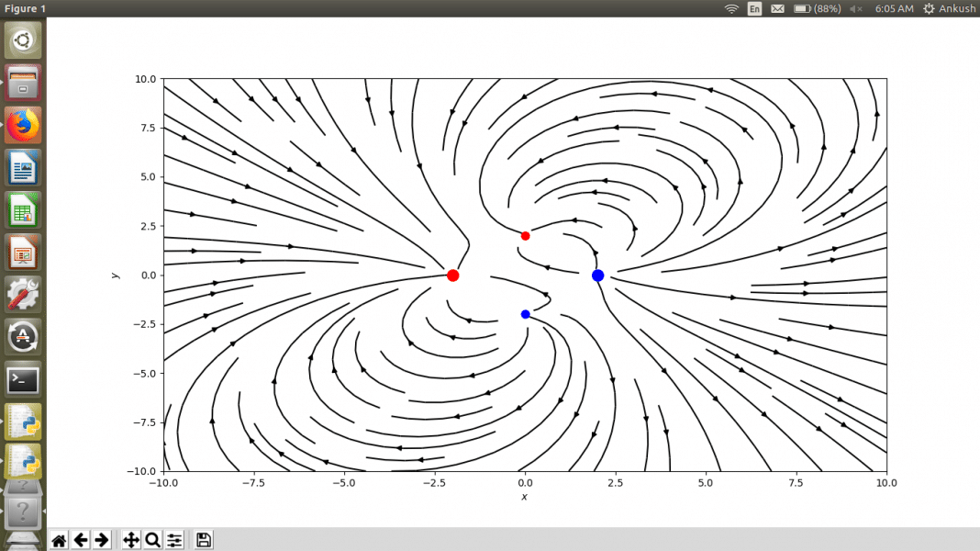Open the Wi-Fi network menu
This screenshot has height=551, width=980.
[731, 8]
